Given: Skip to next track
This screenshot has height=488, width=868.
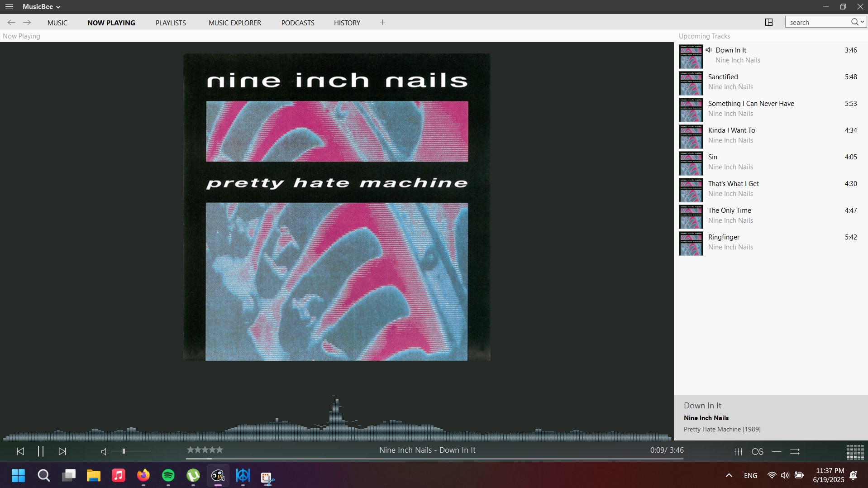Looking at the screenshot, I should pos(62,451).
